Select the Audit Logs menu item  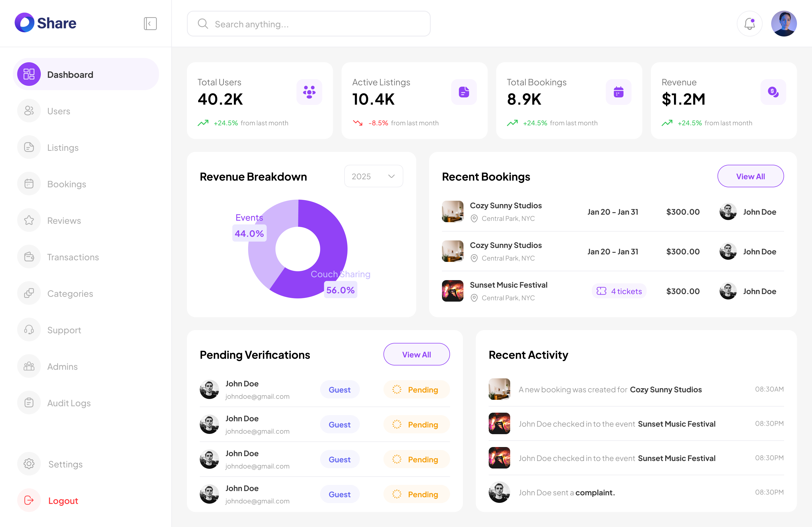pos(68,402)
